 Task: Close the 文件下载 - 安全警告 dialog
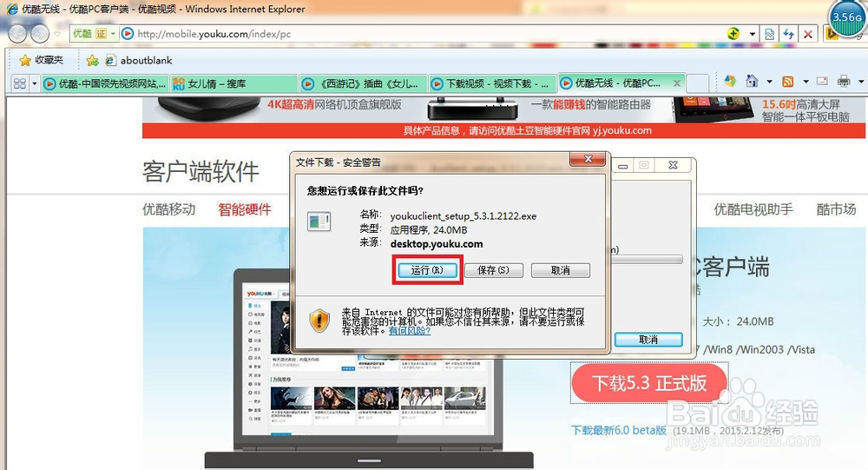[x=589, y=159]
